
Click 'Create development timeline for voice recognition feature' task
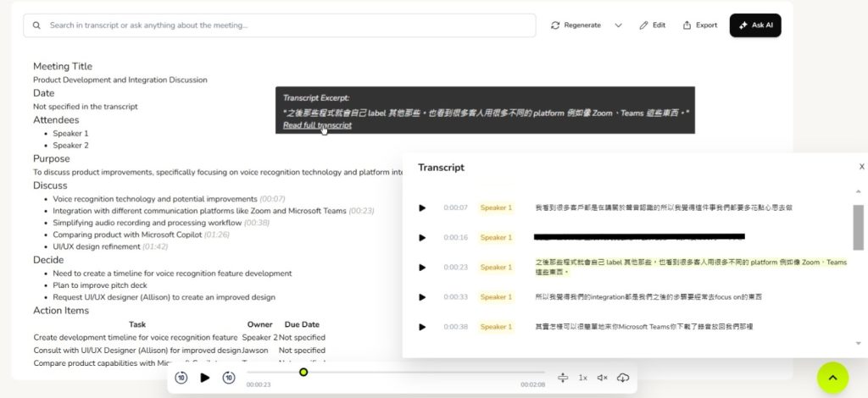(x=136, y=338)
